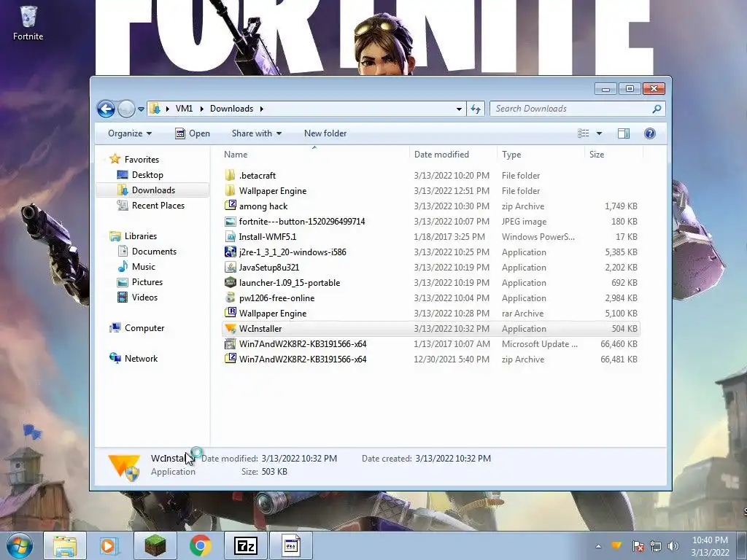This screenshot has width=747, height=560.
Task: Expand the arrow after Downloads in breadcrumb
Action: 262,109
